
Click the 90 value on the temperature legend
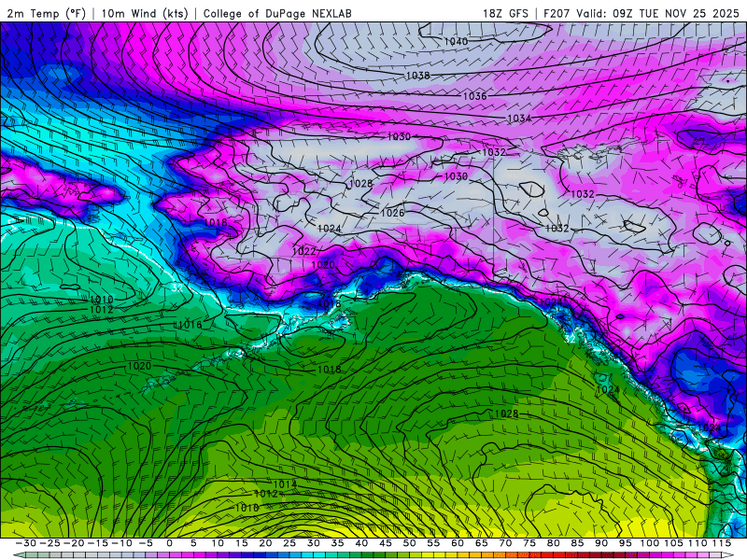[601, 543]
